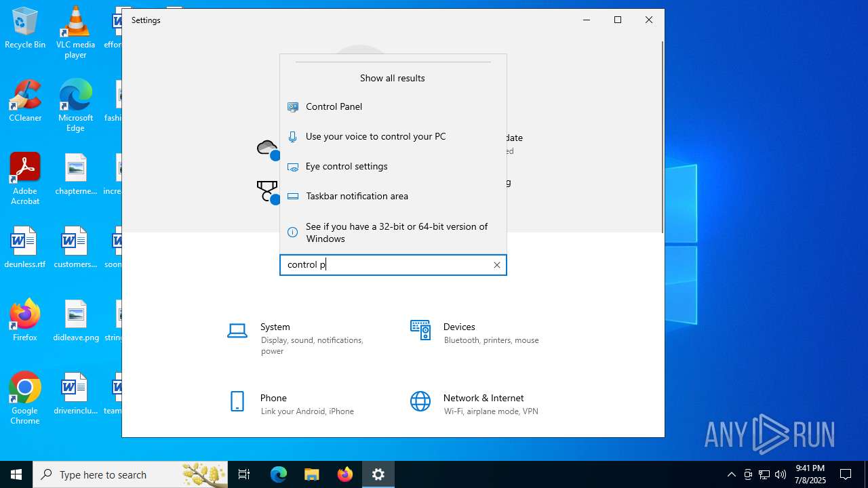Open Network & Internet globe icon
The image size is (868, 488).
pyautogui.click(x=420, y=401)
